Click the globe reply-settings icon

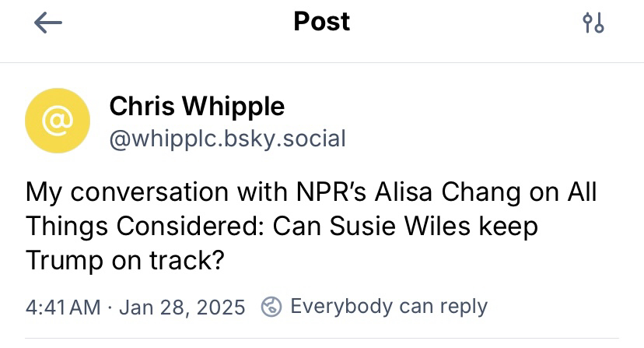271,306
